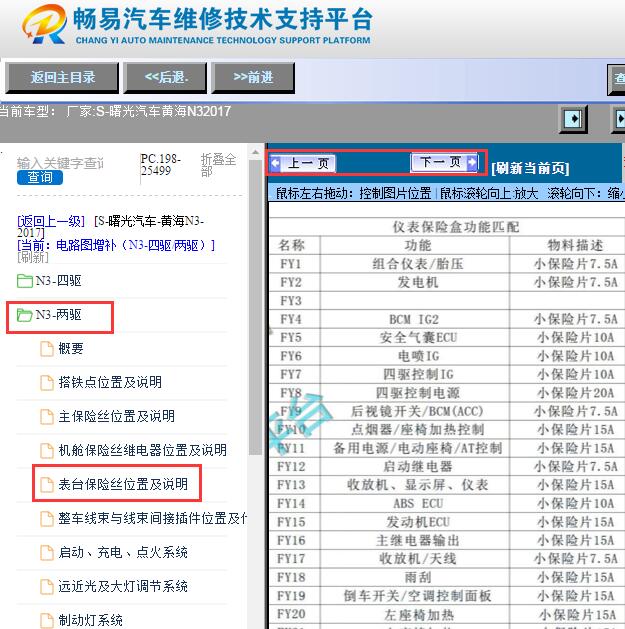
Task: Click file icon beside 搭铁点位置及说明
Action: click(x=47, y=383)
